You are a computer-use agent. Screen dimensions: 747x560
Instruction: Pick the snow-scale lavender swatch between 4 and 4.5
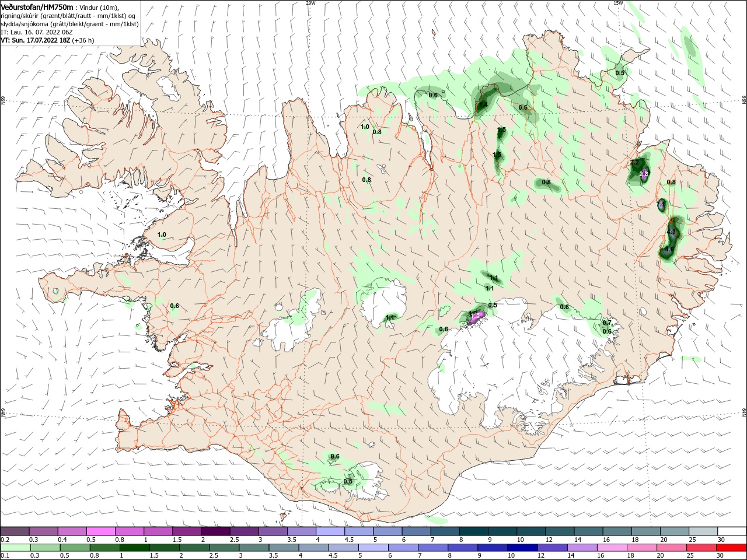tap(330, 531)
